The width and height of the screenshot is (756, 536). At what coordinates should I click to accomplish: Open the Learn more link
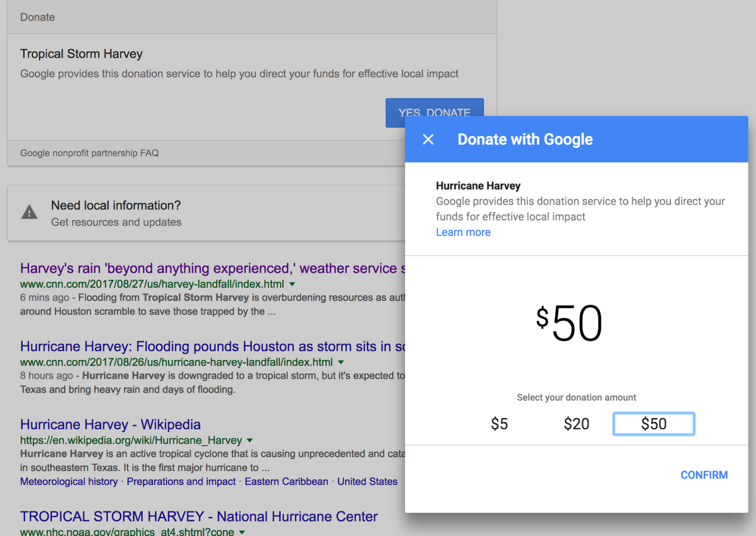pos(463,232)
